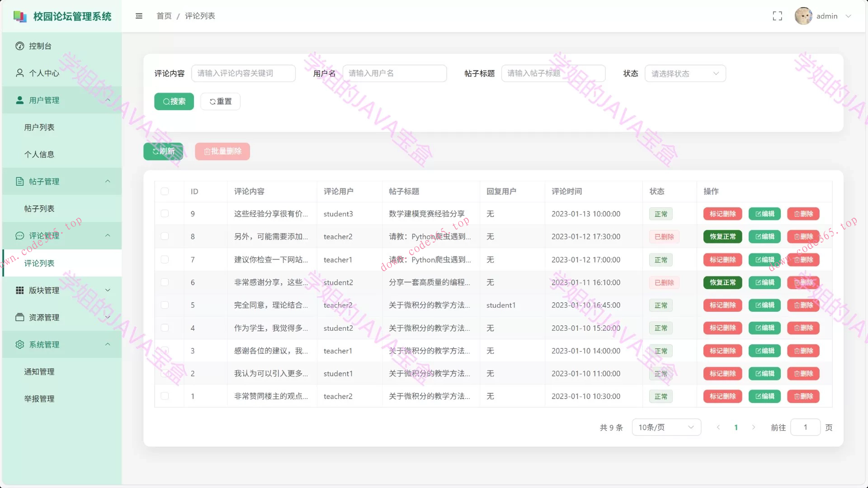Image resolution: width=868 pixels, height=488 pixels.
Task: Check the checkbox for comment ID 5
Action: (165, 305)
